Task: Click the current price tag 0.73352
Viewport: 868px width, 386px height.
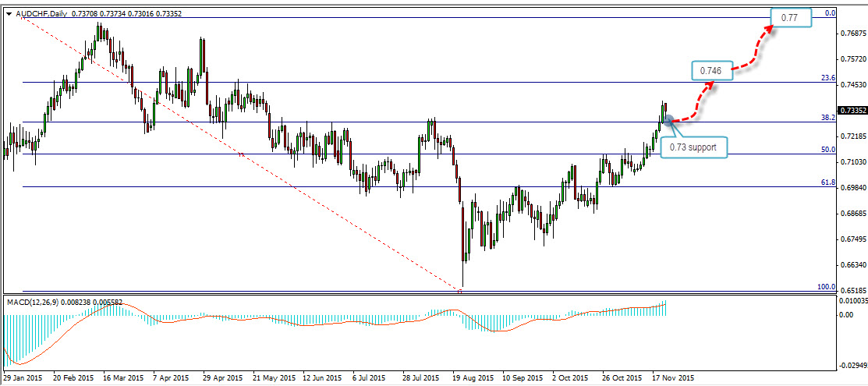Action: coord(851,111)
